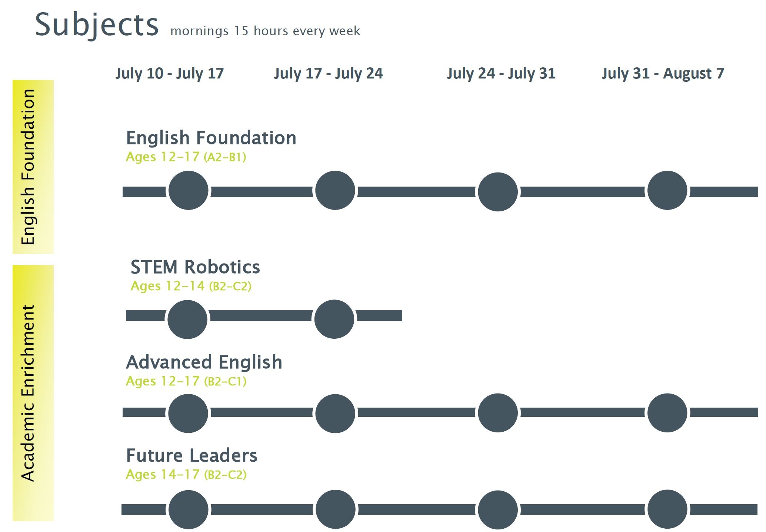766x532 pixels.
Task: Click the July 10 - July 17 column header
Action: click(170, 73)
